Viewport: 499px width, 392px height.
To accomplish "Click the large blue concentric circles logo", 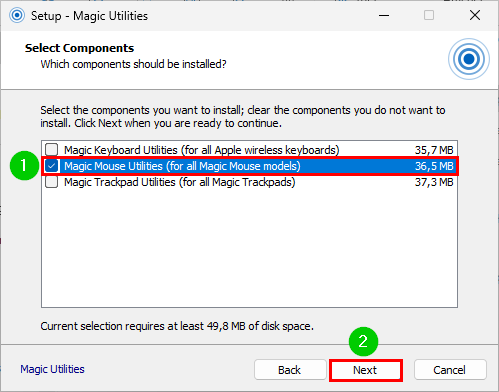I will [469, 59].
